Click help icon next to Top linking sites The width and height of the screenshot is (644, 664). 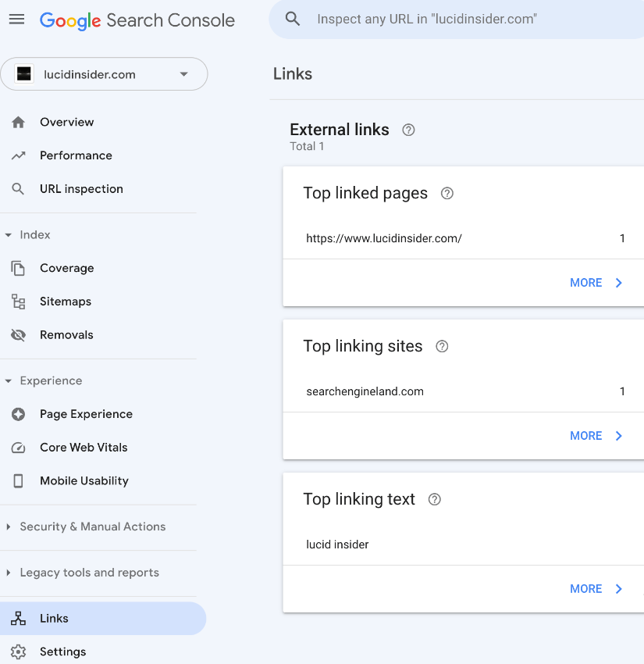(442, 347)
